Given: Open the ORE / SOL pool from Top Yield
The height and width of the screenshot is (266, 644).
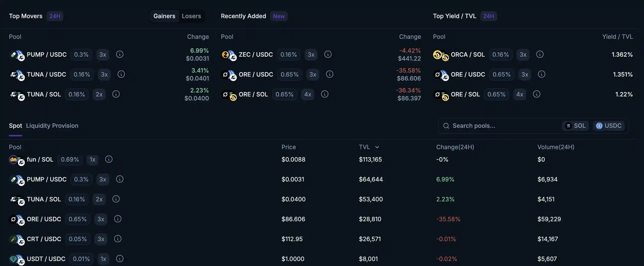Looking at the screenshot, I should point(465,94).
